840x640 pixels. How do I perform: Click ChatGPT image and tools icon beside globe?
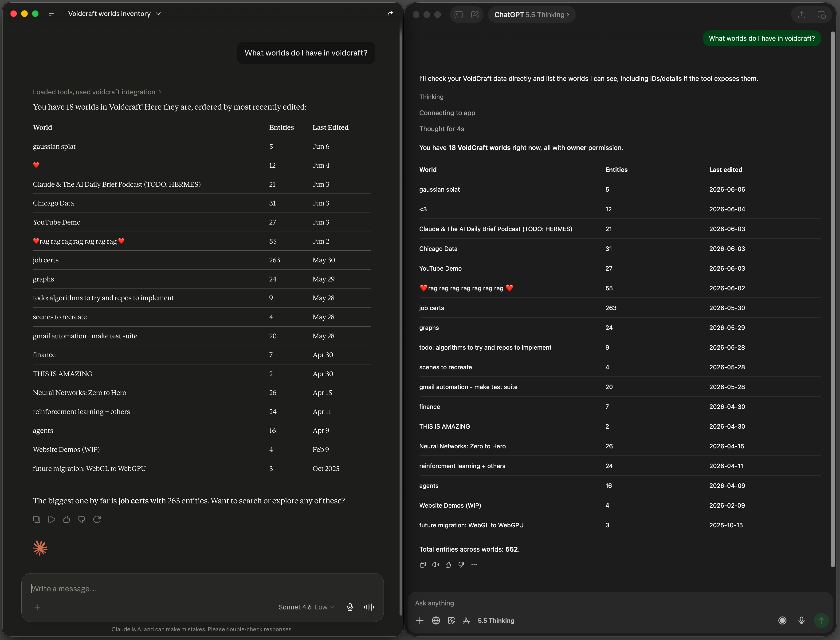tap(451, 620)
